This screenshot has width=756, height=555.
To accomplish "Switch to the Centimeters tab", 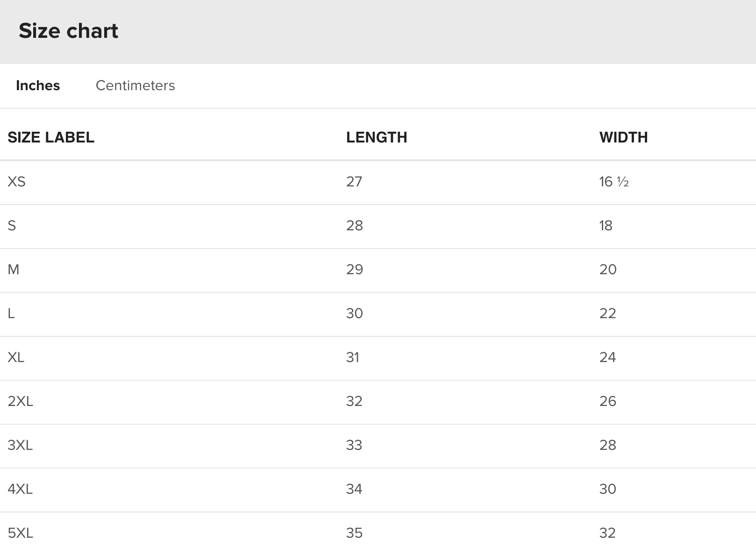I will coord(135,85).
